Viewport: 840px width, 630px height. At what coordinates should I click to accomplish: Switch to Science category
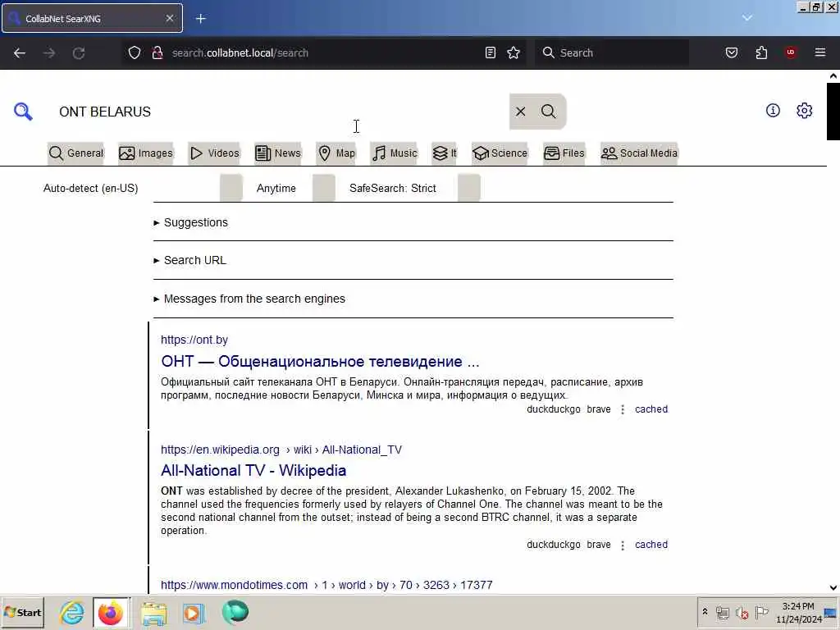(x=500, y=153)
